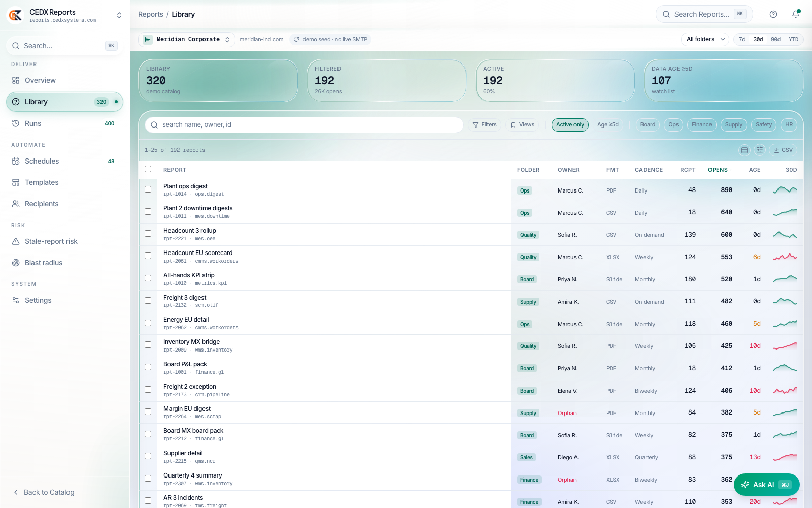
Task: View the Headcount EU scorecard 30D sparkline
Action: point(785,257)
